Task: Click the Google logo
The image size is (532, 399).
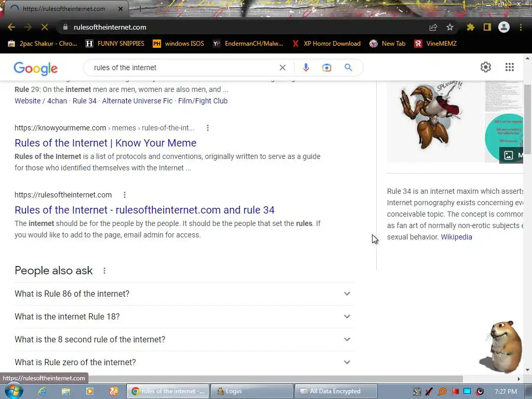Action: [36, 69]
